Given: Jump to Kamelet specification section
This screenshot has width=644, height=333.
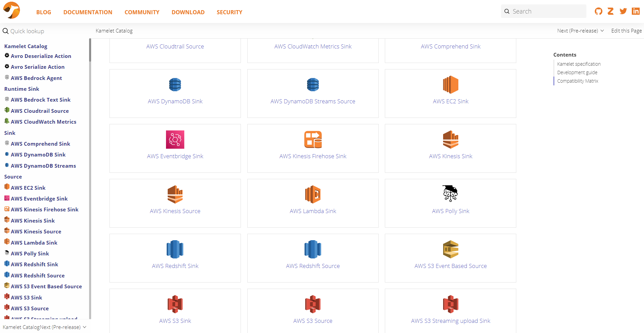Looking at the screenshot, I should pyautogui.click(x=579, y=64).
